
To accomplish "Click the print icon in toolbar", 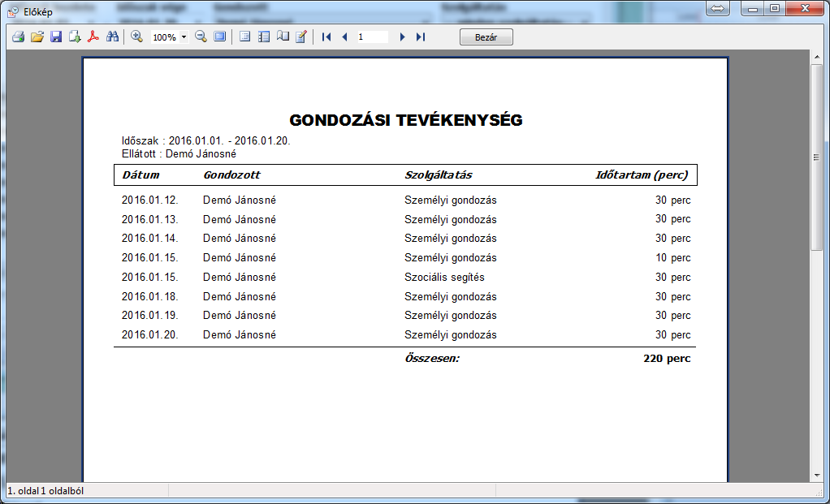I will tap(18, 37).
